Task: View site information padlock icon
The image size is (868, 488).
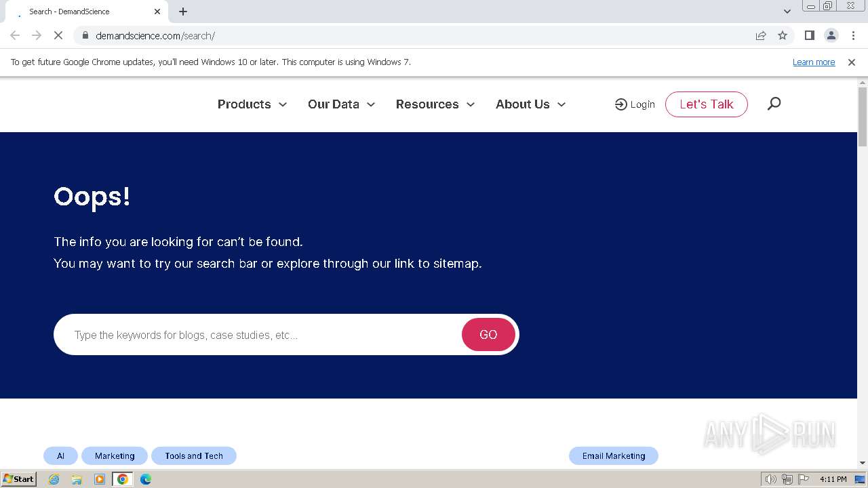Action: click(85, 35)
